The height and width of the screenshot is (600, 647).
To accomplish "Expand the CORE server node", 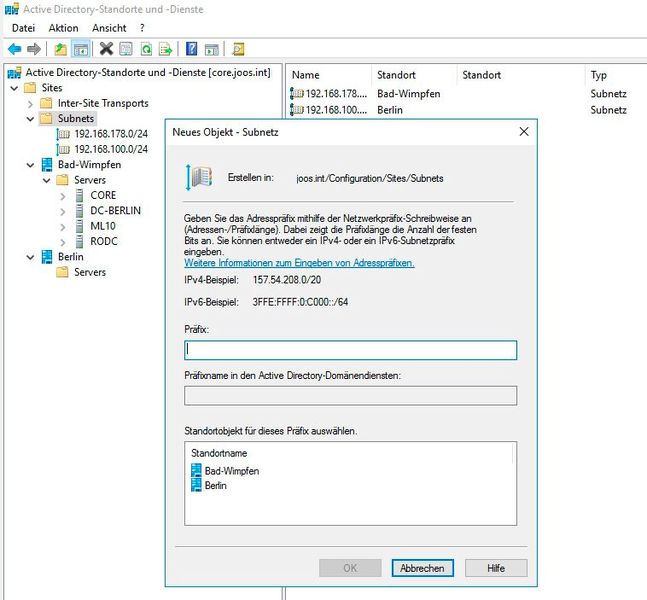I will [x=63, y=196].
